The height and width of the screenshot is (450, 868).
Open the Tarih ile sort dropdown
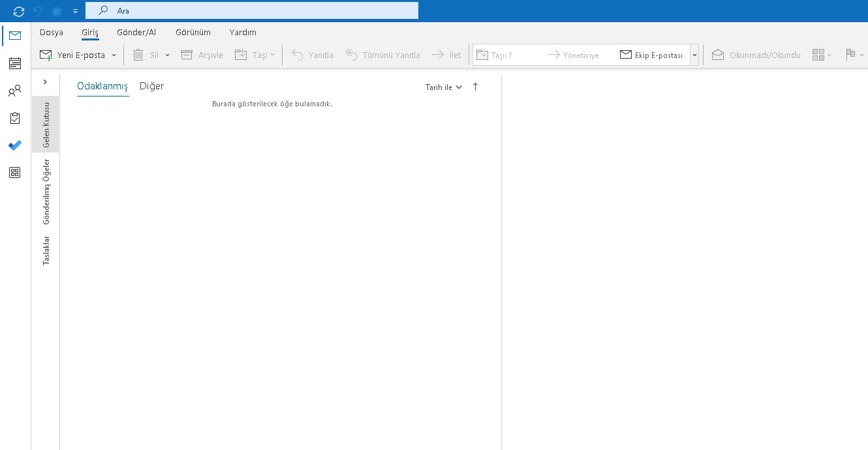click(444, 87)
